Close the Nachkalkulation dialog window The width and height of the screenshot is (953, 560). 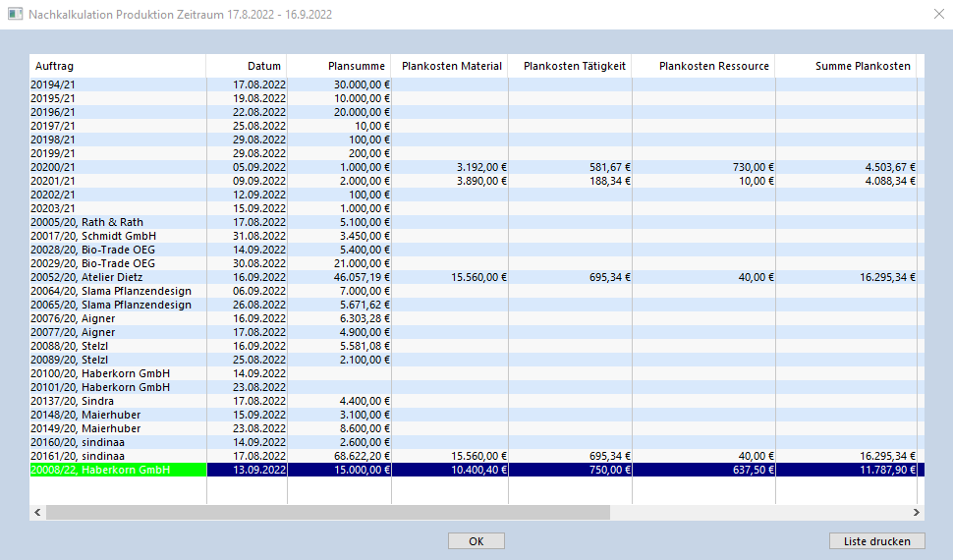point(937,14)
